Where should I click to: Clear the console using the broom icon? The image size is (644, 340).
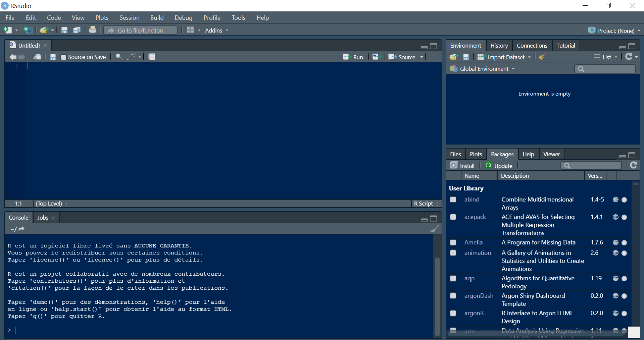[x=434, y=229]
